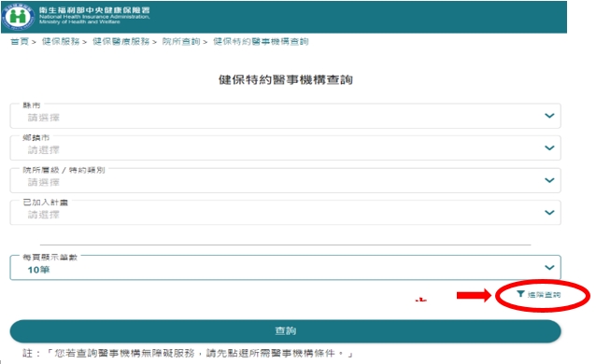Screen dimensions: 596x364
Task: Open the 院所層級 / 特約類別 dropdown
Action: 285,180
